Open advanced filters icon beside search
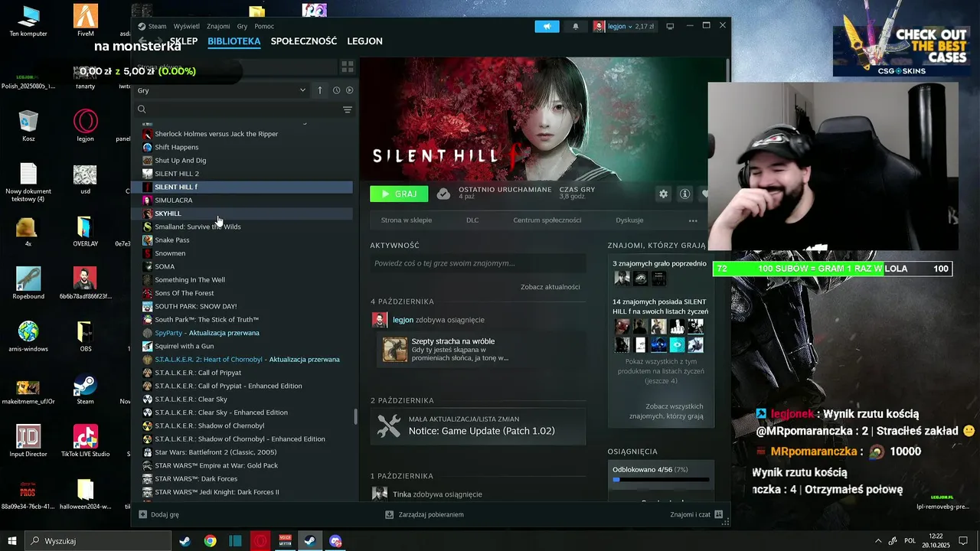980x551 pixels. click(x=347, y=109)
